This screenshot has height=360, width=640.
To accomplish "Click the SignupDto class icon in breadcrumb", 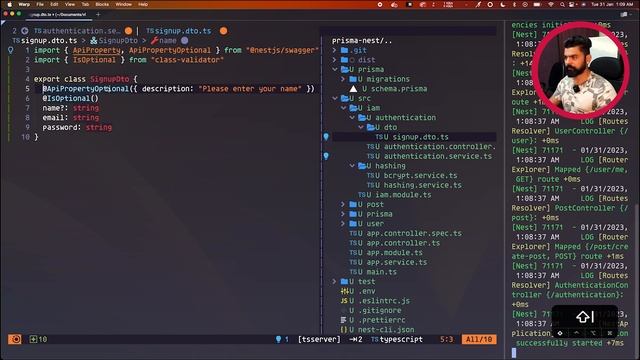I will coord(93,40).
